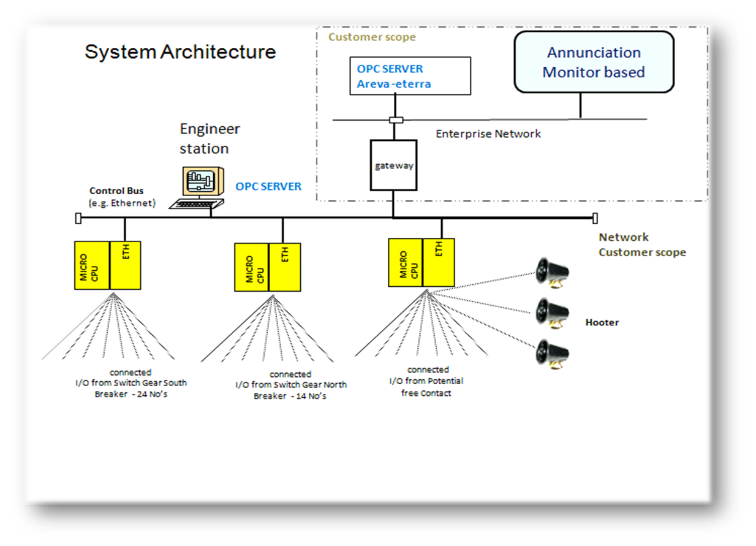Image resolution: width=756 pixels, height=546 pixels.
Task: Select the bottom hooter speaker icon
Action: click(x=551, y=353)
